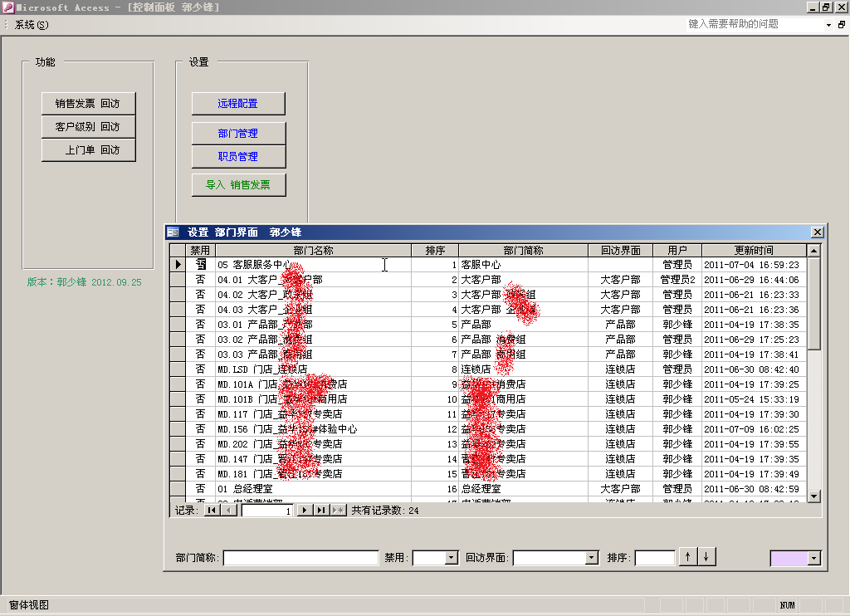This screenshot has height=616, width=850.
Task: Toggle 禁用 value for MD.LSD 门店_连锁店 row
Action: tap(200, 369)
